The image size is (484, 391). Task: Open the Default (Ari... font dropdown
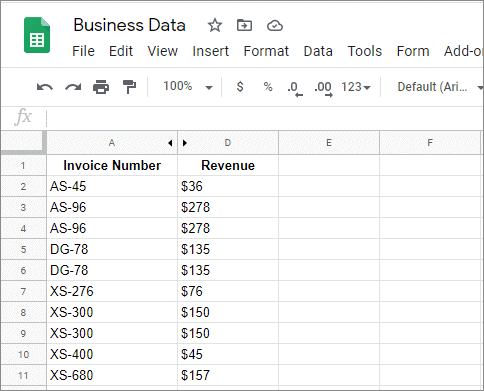440,87
